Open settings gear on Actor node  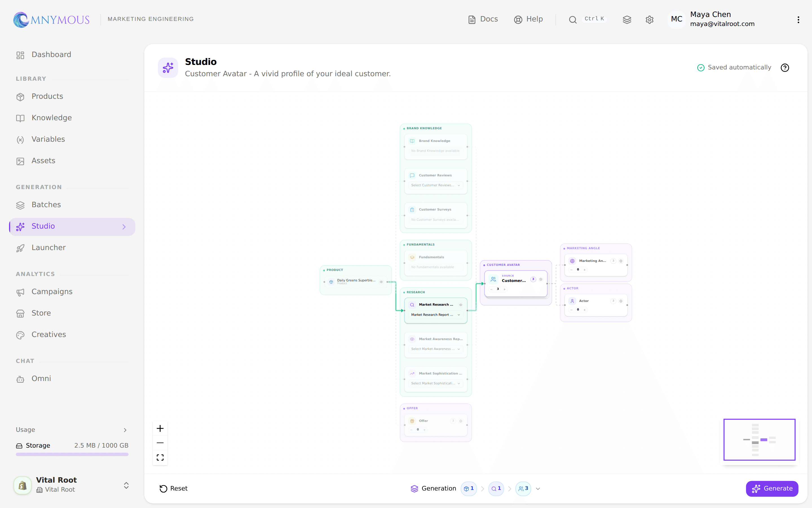point(621,301)
